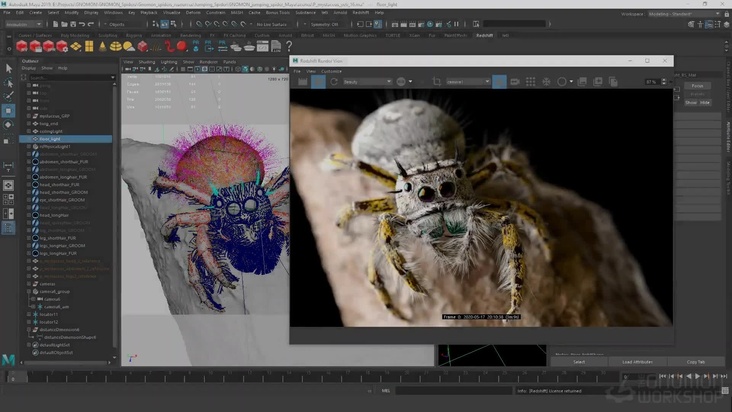This screenshot has width=732, height=412.
Task: Click the Focus button in Attribute Editor
Action: tap(697, 86)
